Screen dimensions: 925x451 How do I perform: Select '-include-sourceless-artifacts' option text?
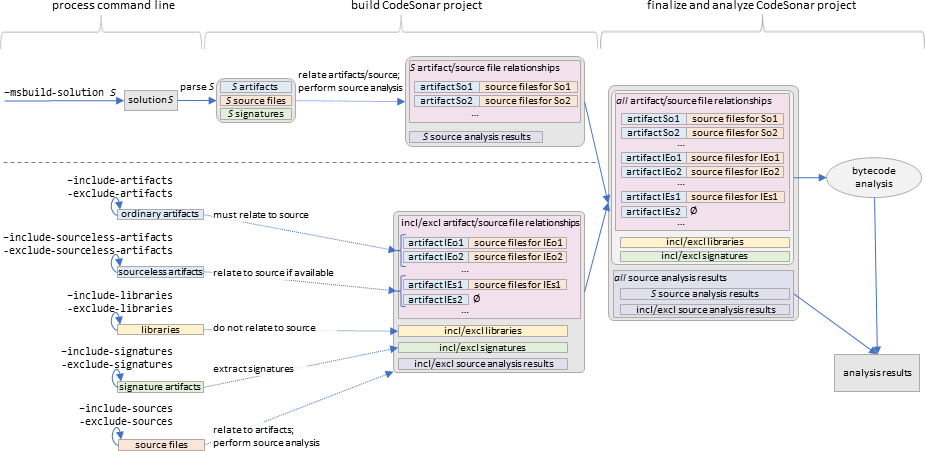click(88, 237)
